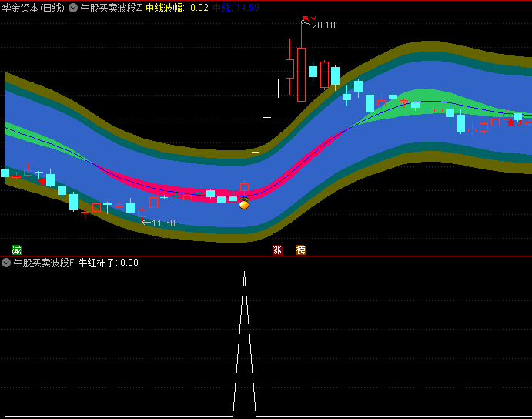Click the white spike peak in lower panel
This screenshot has width=532, height=419.
pyautogui.click(x=244, y=273)
